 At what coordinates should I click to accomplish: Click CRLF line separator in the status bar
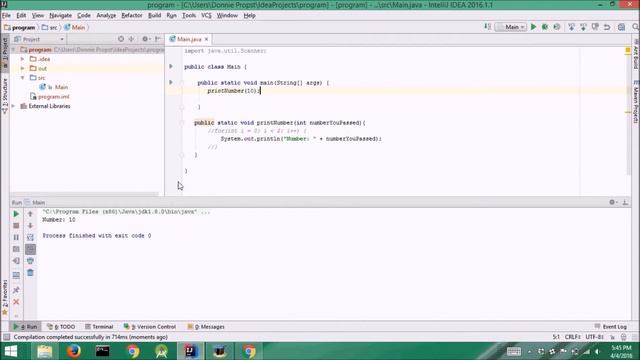[572, 337]
